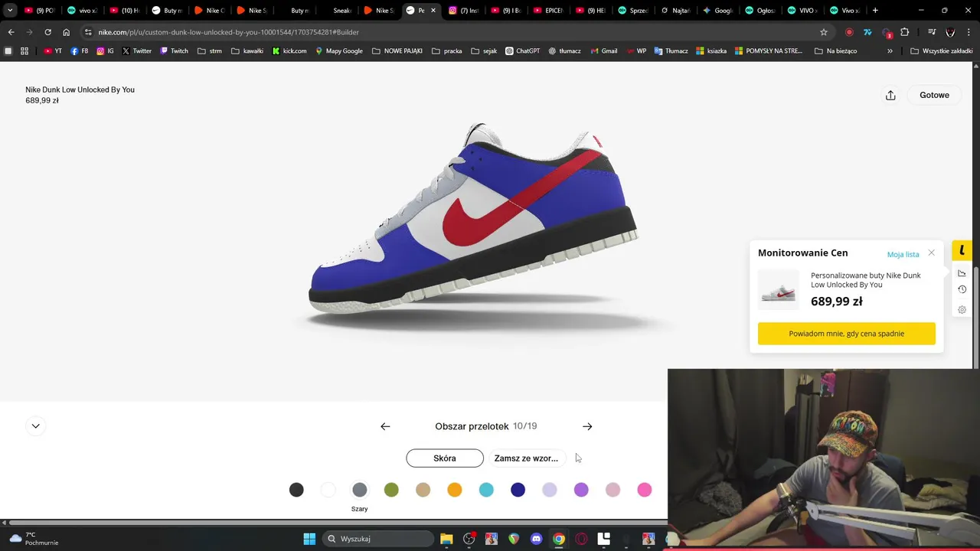Open File Explorer from taskbar
The image size is (980, 551).
[x=446, y=539]
